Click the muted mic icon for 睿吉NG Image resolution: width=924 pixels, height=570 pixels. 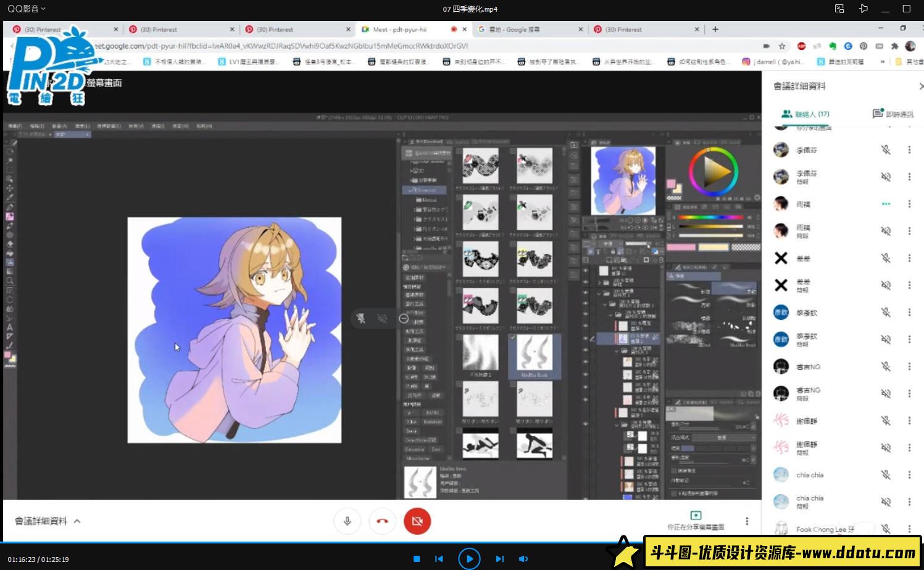coord(886,367)
